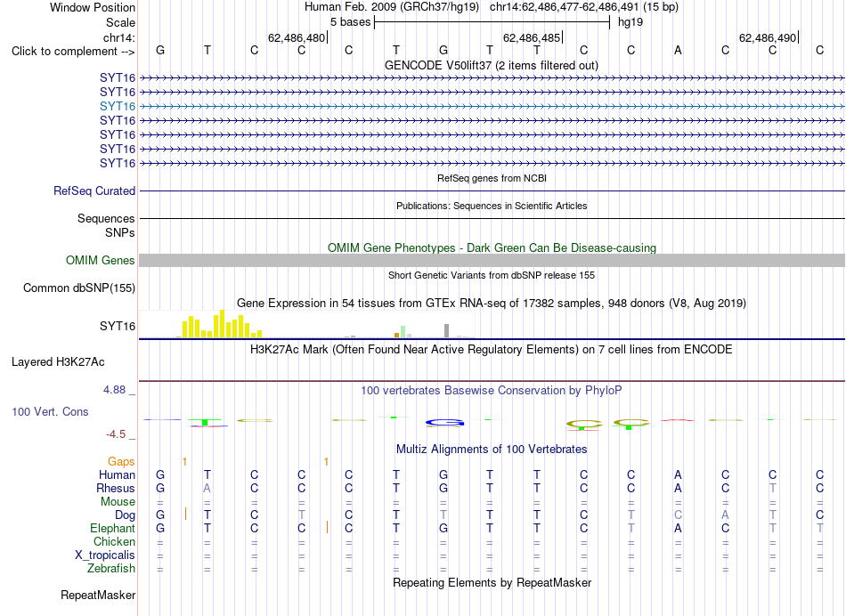The height and width of the screenshot is (616, 846).
Task: Click the 62,486,480 position marker
Action: (297, 37)
